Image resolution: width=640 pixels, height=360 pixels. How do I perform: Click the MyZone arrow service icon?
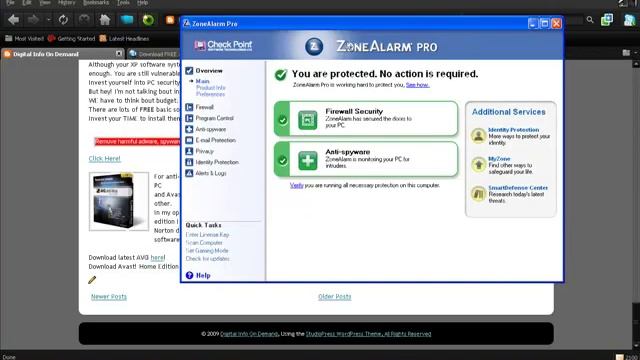click(478, 164)
